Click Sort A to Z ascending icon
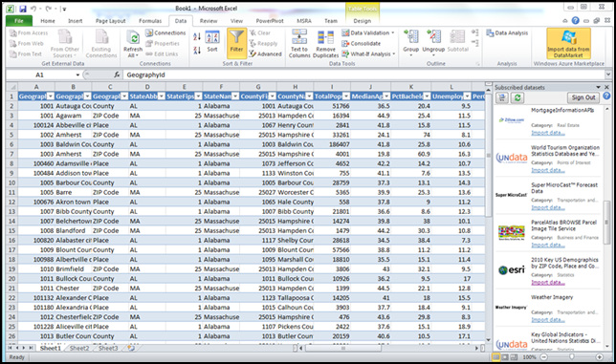 point(197,37)
